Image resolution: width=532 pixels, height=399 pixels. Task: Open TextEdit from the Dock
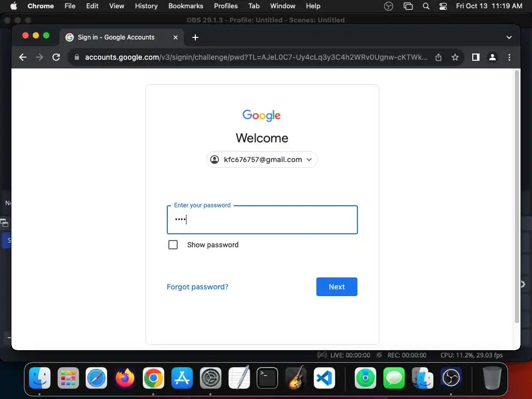click(x=239, y=377)
